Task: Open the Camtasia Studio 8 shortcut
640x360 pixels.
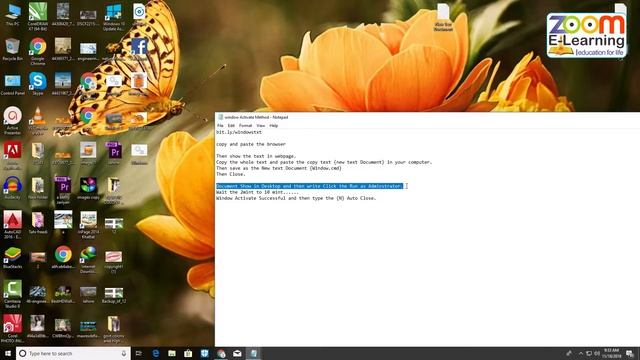Action: (13, 294)
